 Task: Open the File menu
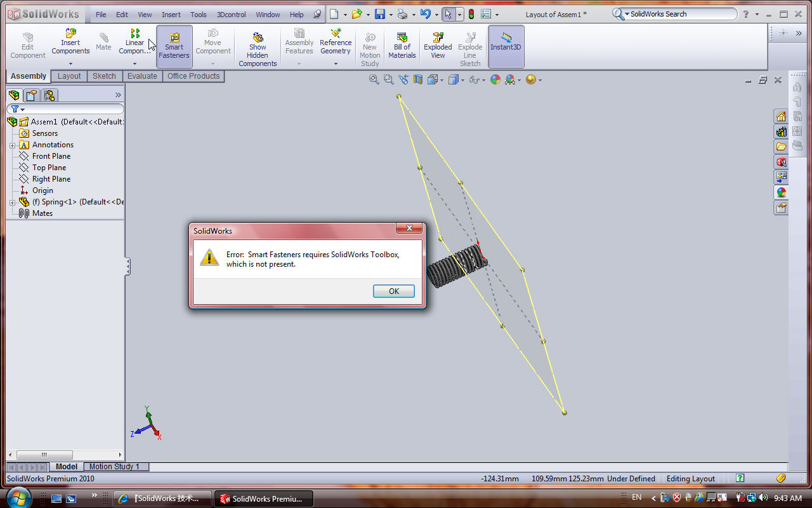pyautogui.click(x=101, y=15)
